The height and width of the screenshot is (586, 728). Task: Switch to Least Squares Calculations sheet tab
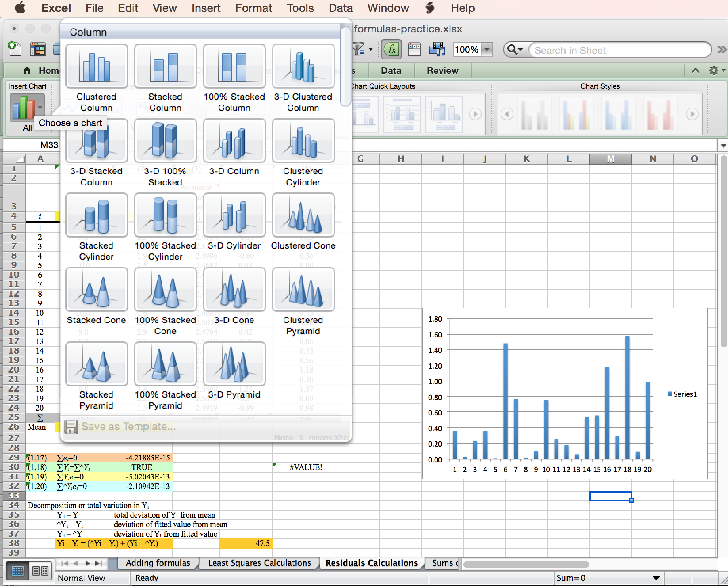coord(259,563)
